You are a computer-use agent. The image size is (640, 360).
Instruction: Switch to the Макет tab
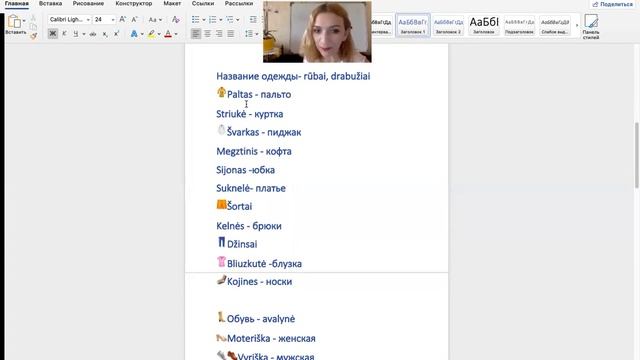coord(172,4)
